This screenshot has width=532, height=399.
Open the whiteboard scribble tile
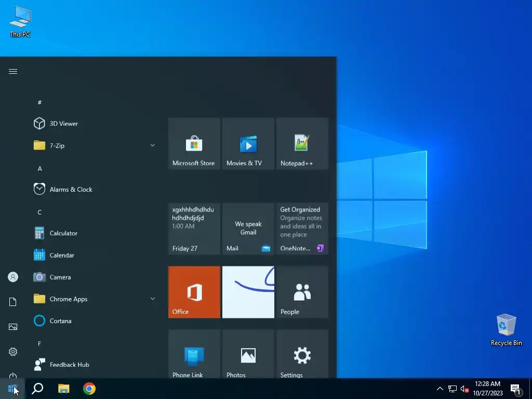pos(248,292)
